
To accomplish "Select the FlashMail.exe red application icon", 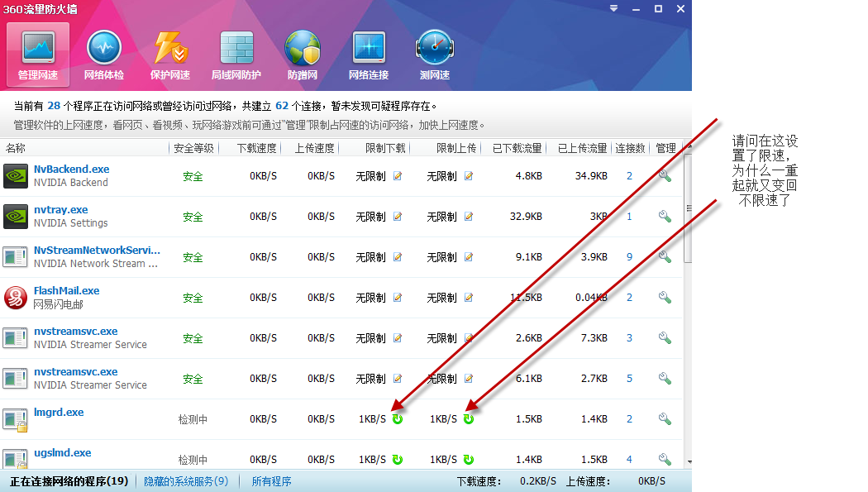I will point(16,297).
